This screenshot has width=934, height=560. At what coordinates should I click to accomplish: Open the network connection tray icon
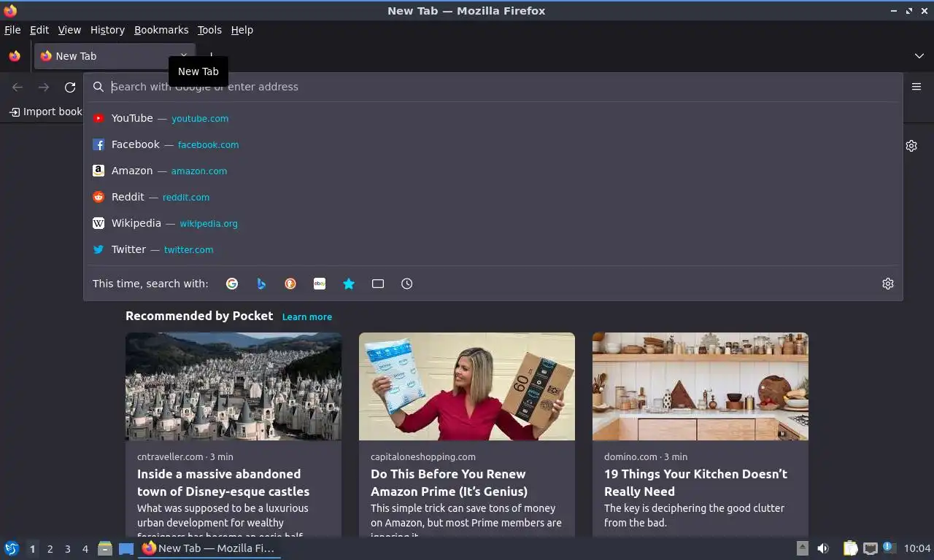click(x=870, y=548)
